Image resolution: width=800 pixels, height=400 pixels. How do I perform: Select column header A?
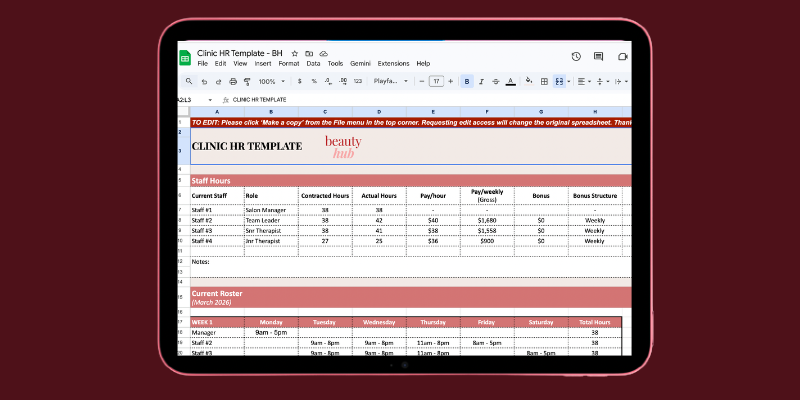point(217,112)
